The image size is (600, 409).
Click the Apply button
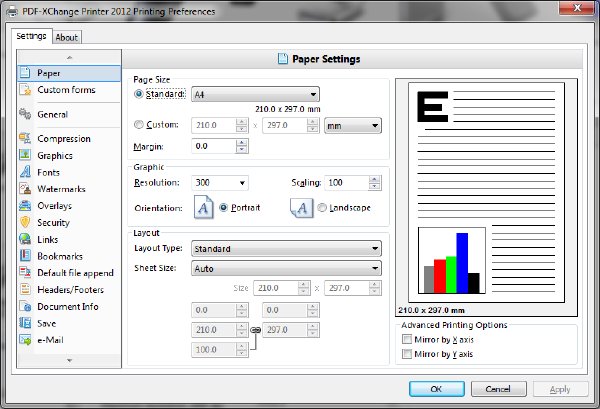tap(561, 389)
